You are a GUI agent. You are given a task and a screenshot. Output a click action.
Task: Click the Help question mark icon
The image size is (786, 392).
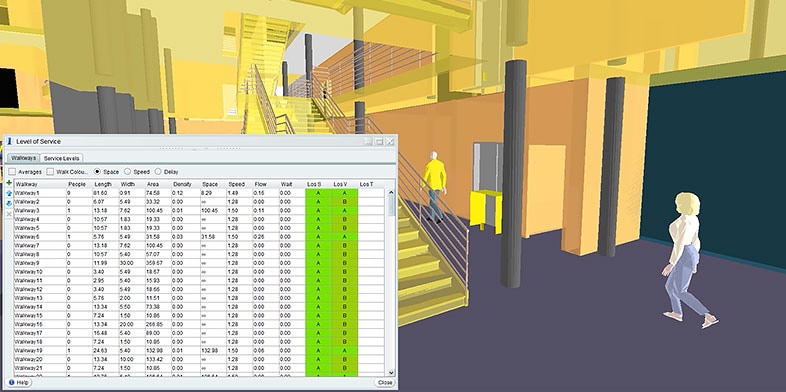click(12, 382)
